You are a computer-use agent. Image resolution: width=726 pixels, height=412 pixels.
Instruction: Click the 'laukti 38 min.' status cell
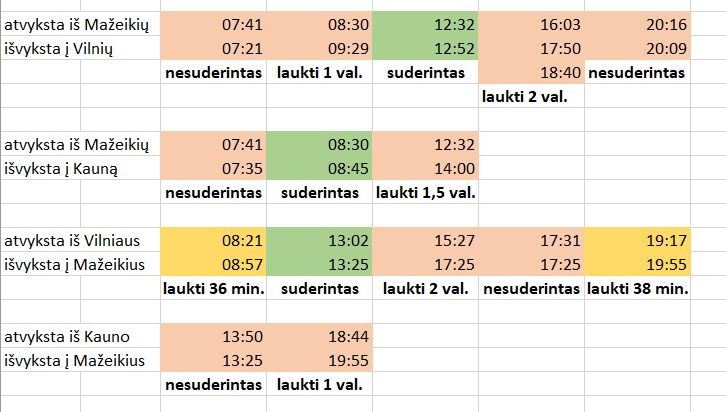coord(638,288)
